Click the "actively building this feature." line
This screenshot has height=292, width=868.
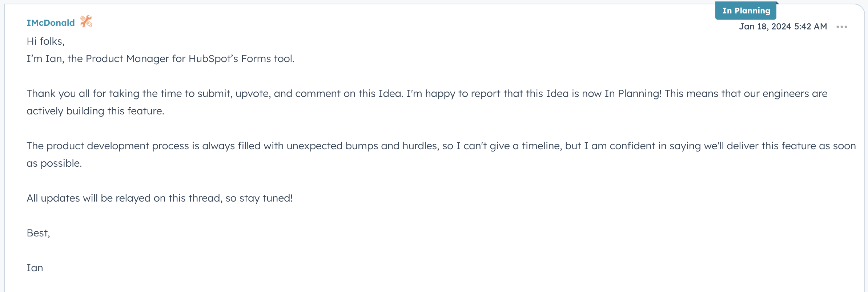coord(95,111)
